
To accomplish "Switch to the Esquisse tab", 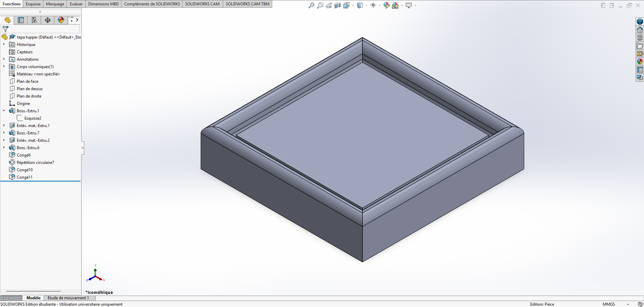I will point(33,4).
